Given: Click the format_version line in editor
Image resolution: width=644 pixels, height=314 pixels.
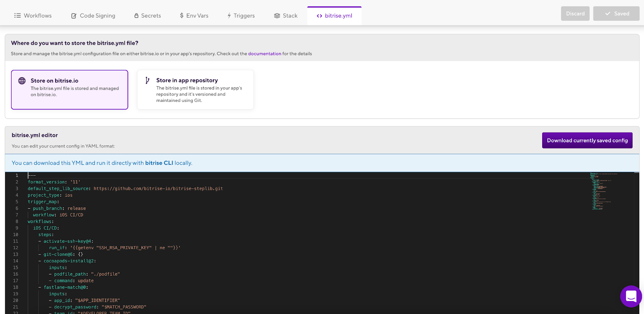Looking at the screenshot, I should click(x=54, y=182).
